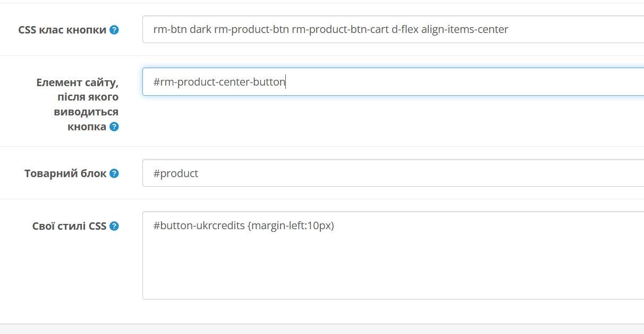Place cursor on "align-items-center" class text
644x334 pixels.
pyautogui.click(x=465, y=29)
